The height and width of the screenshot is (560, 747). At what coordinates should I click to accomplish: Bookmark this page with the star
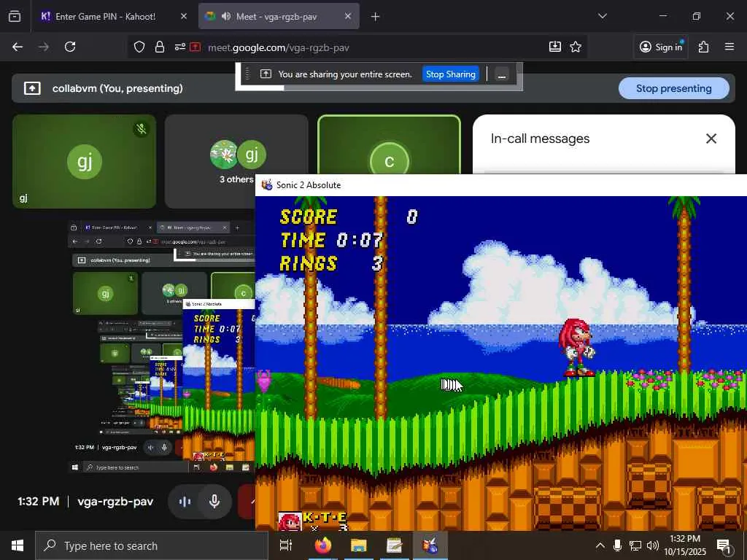coord(576,47)
